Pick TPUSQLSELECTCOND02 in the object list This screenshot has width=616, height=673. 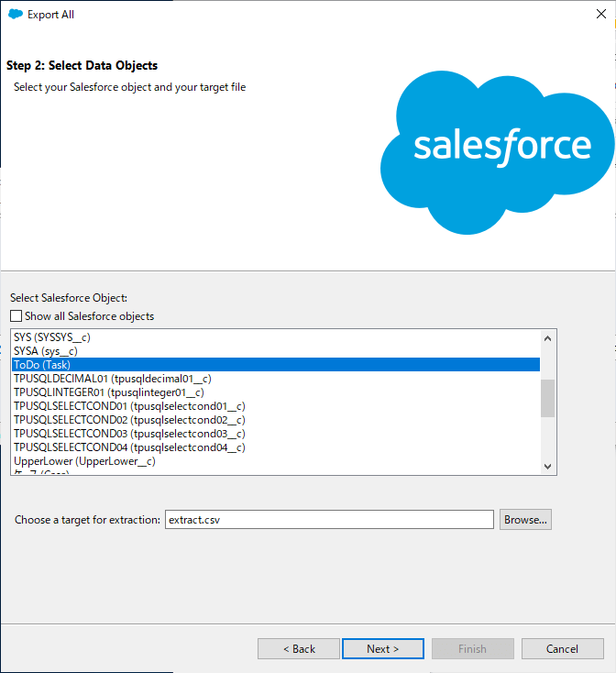[x=276, y=420]
